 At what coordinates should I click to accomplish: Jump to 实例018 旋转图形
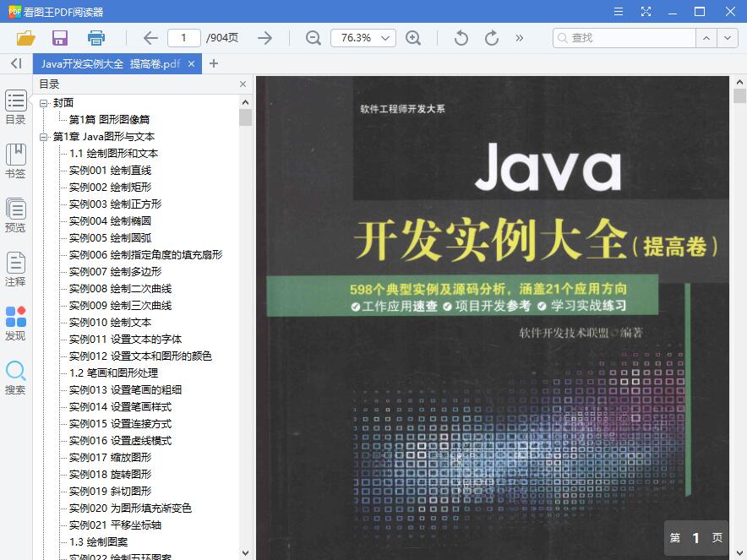coord(110,475)
